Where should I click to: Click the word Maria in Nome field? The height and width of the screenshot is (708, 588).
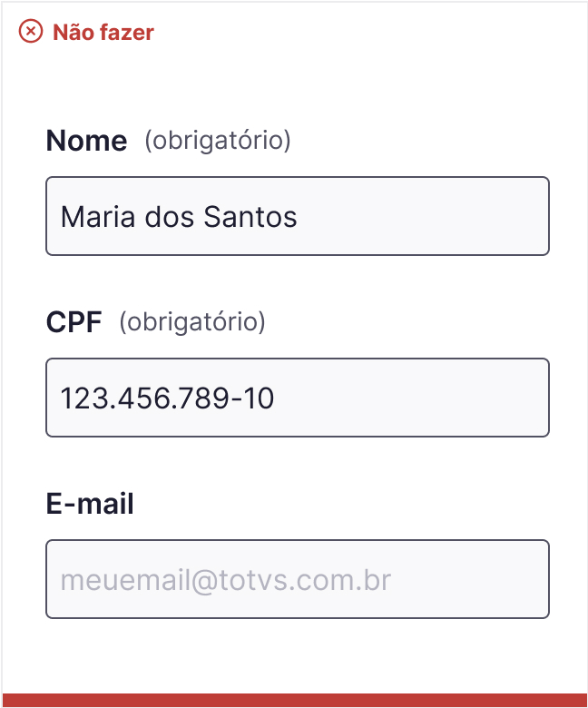click(x=98, y=217)
